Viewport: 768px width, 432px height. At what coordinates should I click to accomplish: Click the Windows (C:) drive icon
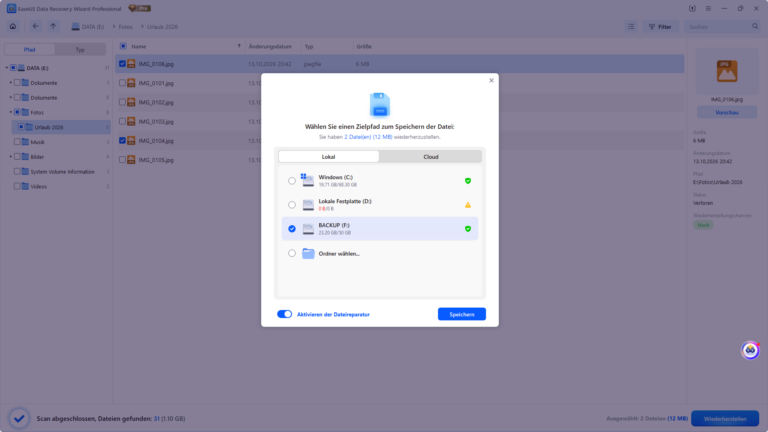coord(308,180)
